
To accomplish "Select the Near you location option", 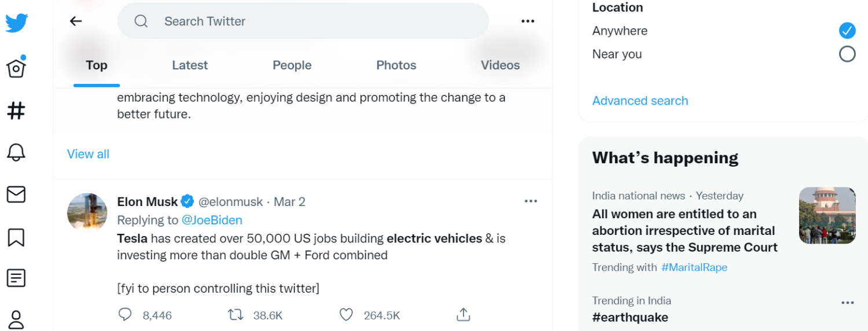I will [x=847, y=54].
